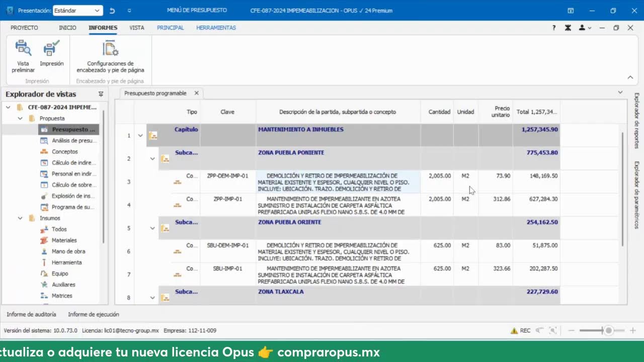644x362 pixels.
Task: Select the ZPP-DEM-IMP-01 clave cell
Action: click(228, 182)
